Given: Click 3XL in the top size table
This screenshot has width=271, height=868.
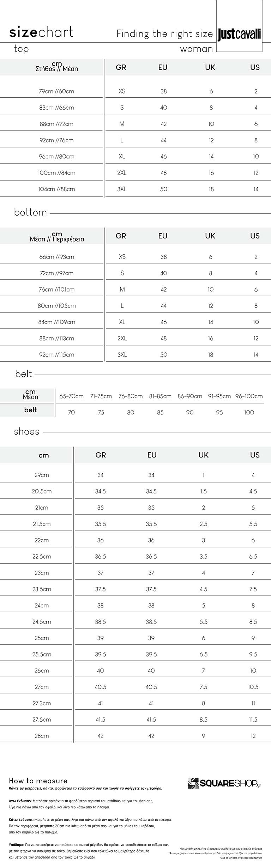Looking at the screenshot, I should pyautogui.click(x=122, y=189).
